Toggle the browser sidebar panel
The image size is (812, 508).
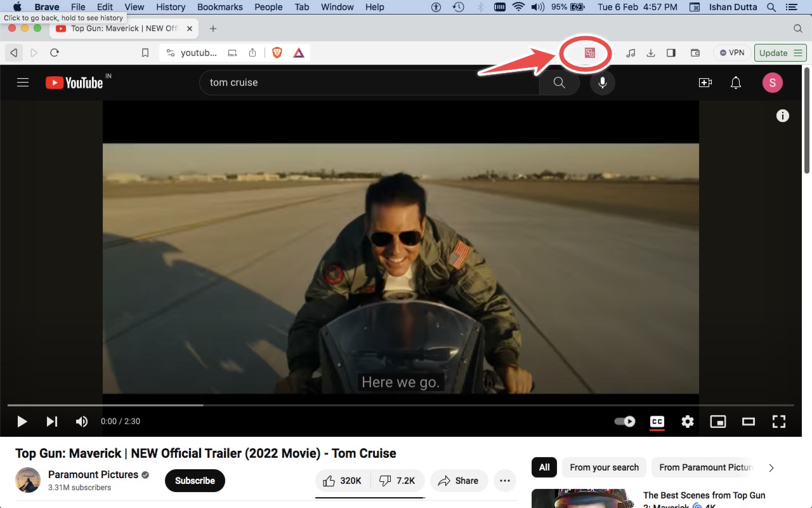pyautogui.click(x=671, y=53)
